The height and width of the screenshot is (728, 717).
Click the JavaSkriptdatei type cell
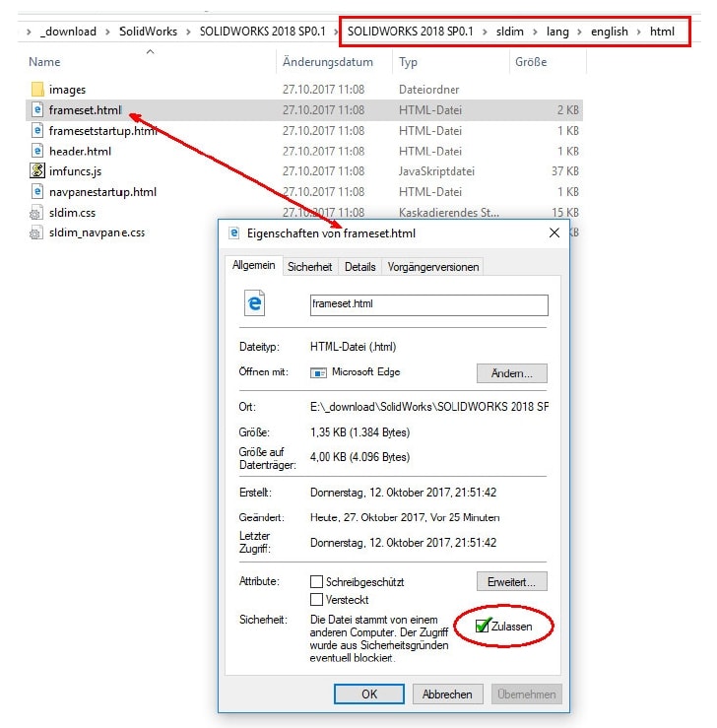pyautogui.click(x=436, y=171)
